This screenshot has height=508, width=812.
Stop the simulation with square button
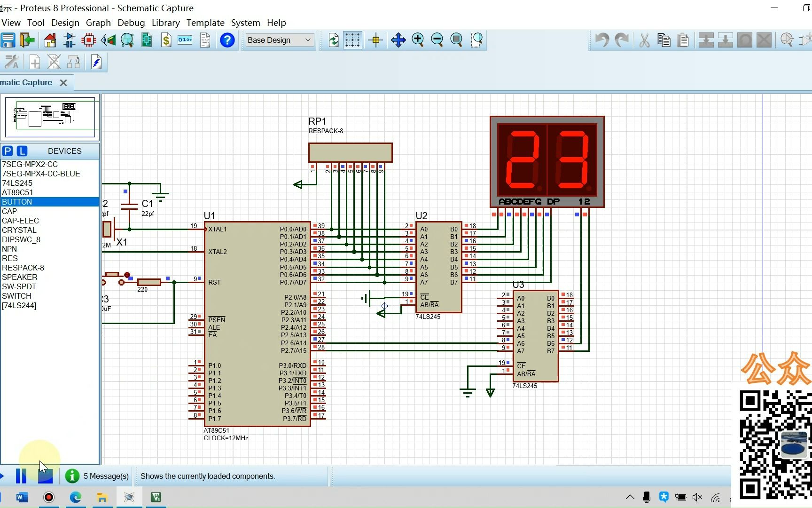pyautogui.click(x=46, y=476)
